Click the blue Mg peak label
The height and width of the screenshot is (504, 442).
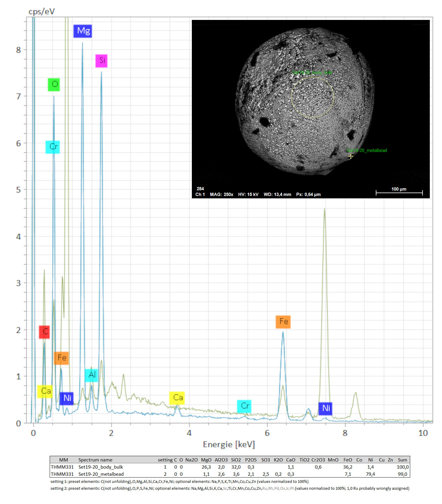click(83, 31)
